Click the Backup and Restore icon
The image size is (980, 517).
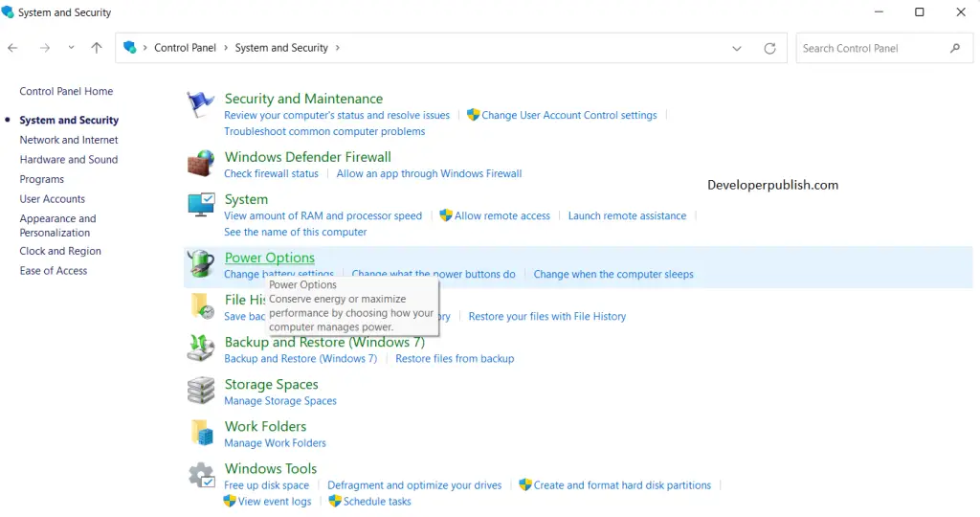pos(201,348)
